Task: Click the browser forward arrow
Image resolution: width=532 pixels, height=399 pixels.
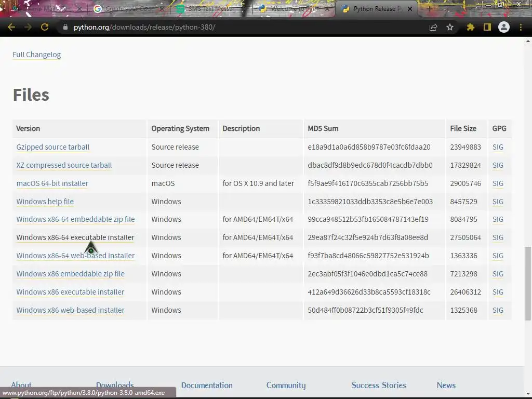Action: [x=28, y=27]
